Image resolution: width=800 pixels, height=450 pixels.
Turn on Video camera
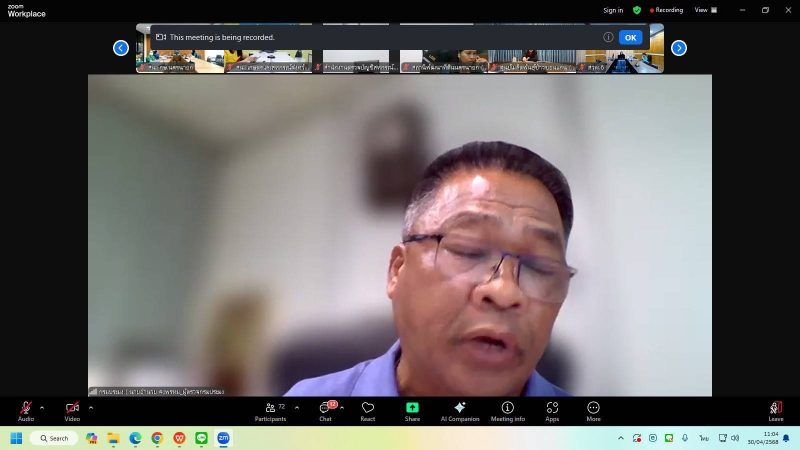72,410
